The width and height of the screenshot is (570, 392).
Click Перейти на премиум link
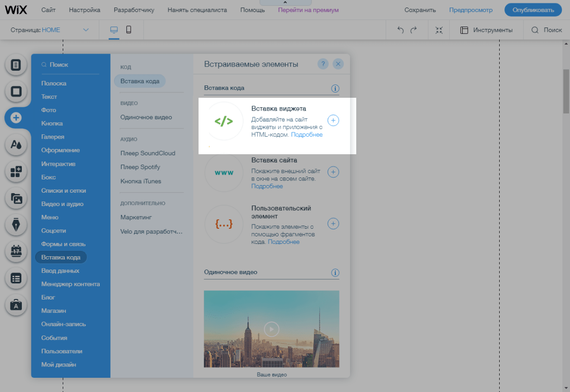tap(308, 10)
